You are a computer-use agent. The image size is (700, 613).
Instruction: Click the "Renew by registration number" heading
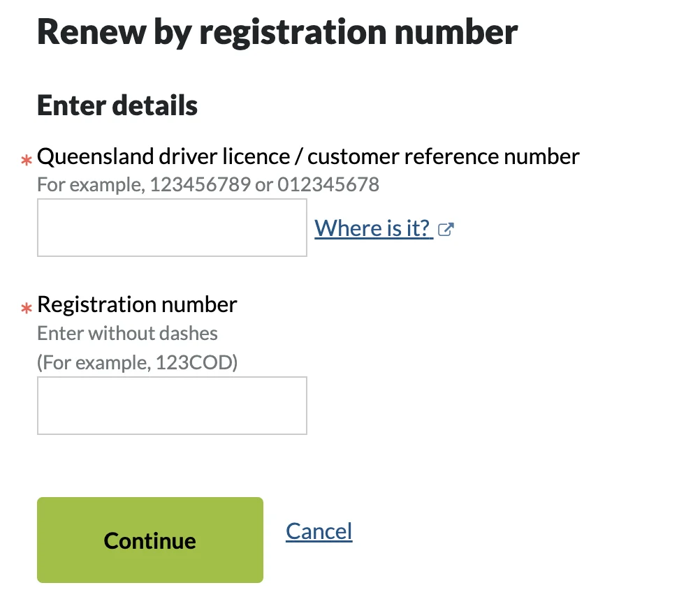click(x=277, y=32)
